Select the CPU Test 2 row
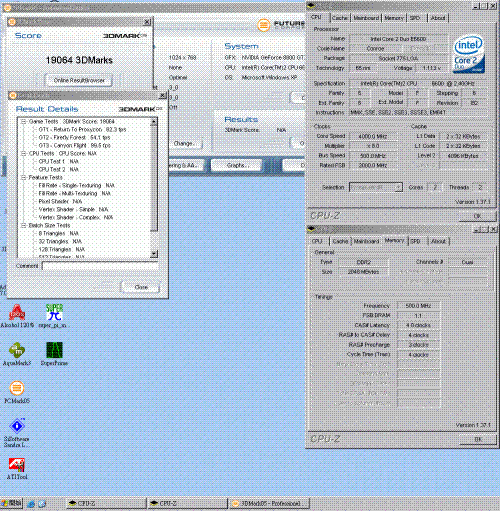 59,169
